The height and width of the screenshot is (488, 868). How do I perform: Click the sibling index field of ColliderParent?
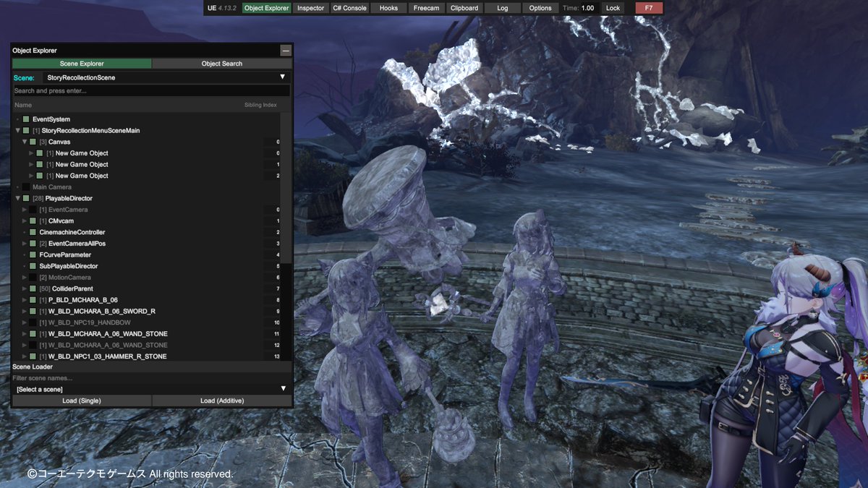(x=272, y=289)
